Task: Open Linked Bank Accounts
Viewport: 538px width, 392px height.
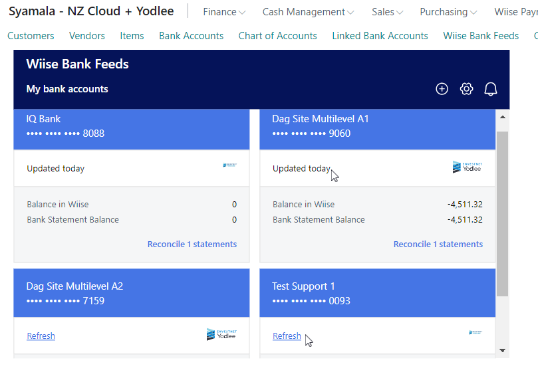Action: coord(380,36)
